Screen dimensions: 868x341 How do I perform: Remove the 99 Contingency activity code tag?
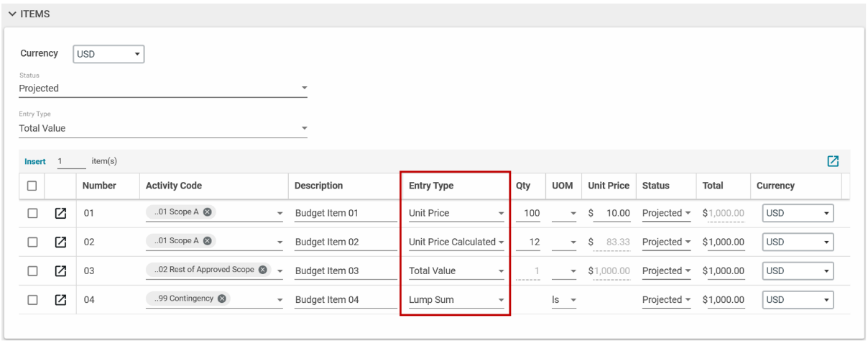click(222, 299)
